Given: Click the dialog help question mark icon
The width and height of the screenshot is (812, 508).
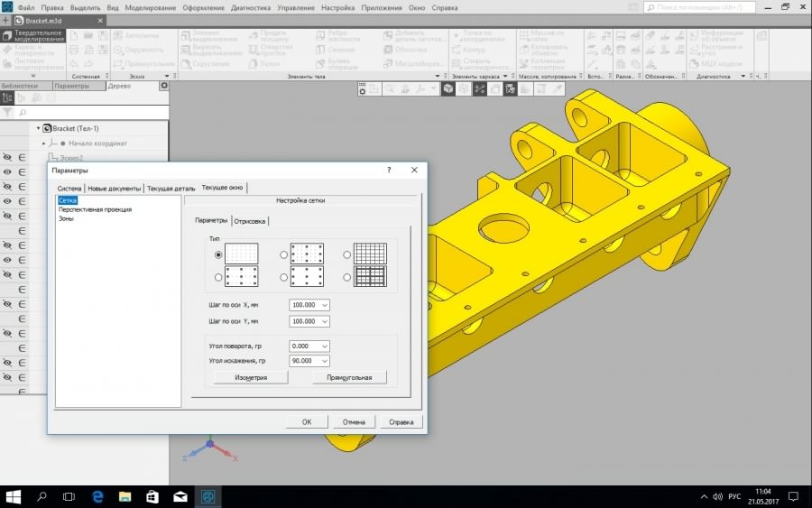Looking at the screenshot, I should click(x=389, y=170).
